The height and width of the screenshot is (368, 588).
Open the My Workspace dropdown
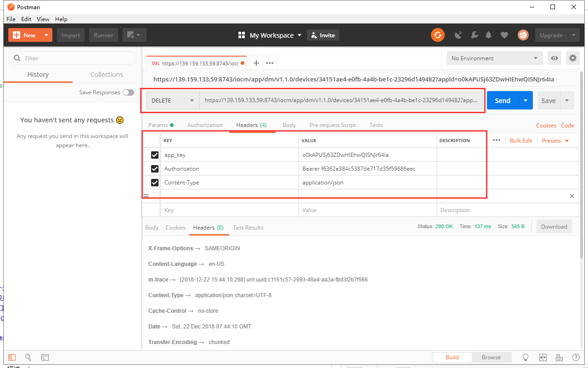click(x=276, y=35)
